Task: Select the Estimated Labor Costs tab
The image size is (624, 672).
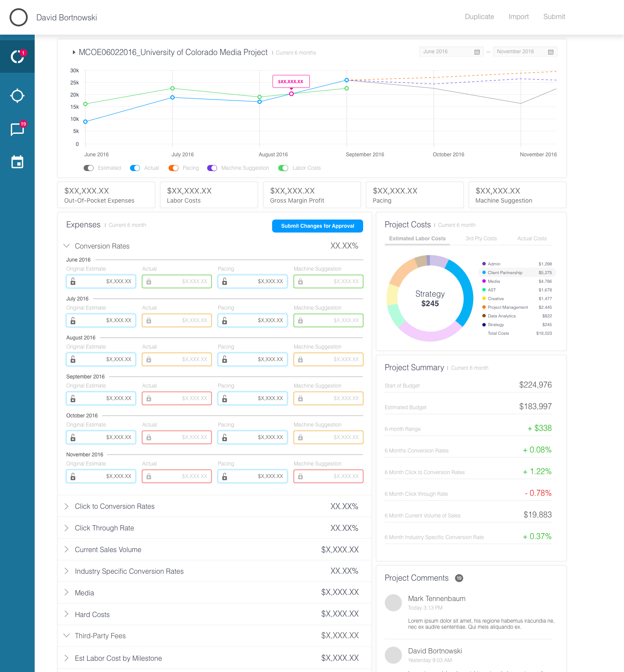Action: click(417, 239)
